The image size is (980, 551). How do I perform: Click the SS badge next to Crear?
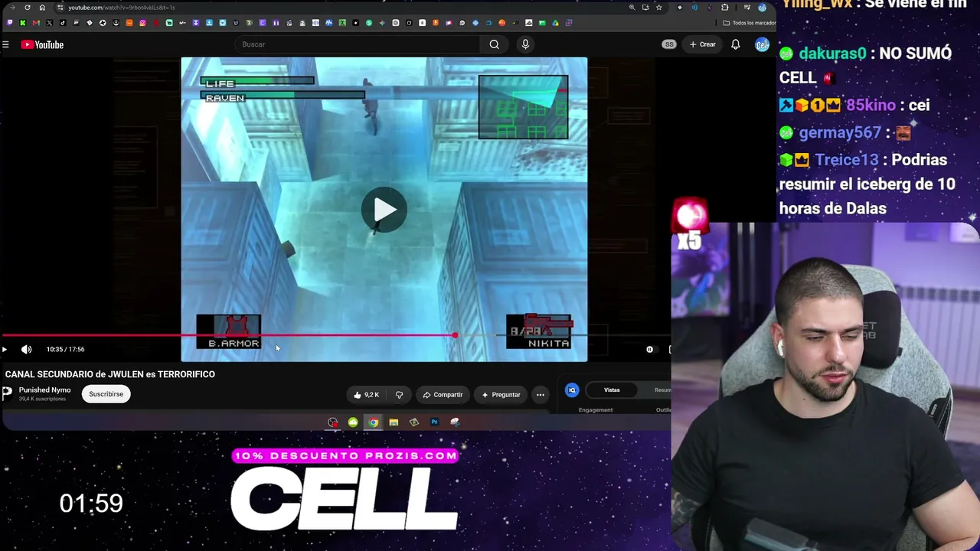point(669,44)
